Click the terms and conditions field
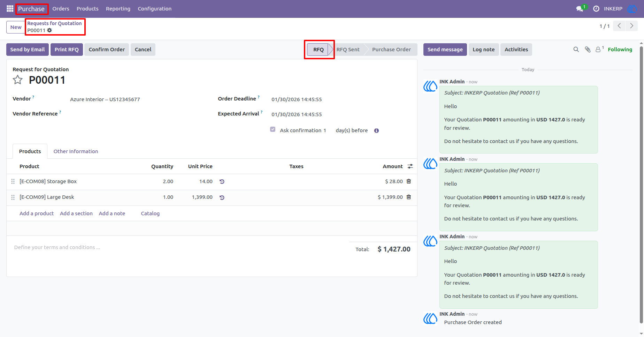This screenshot has width=644, height=337. 178,247
